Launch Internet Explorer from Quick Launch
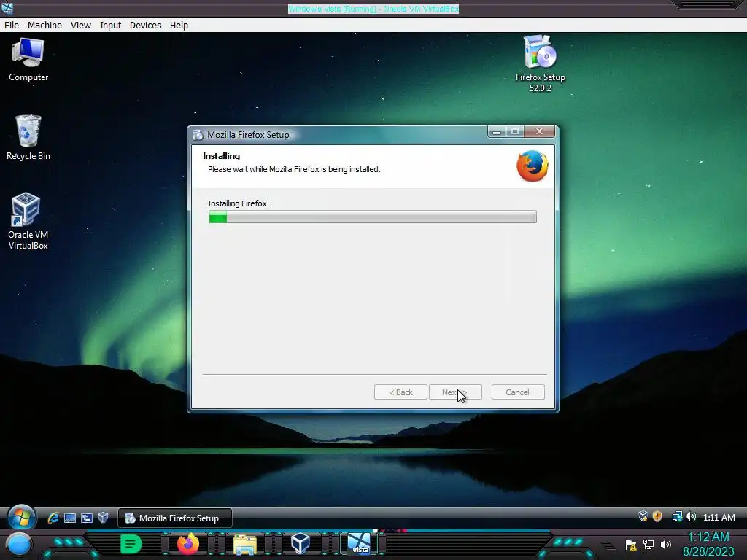This screenshot has height=560, width=747. pos(53,518)
